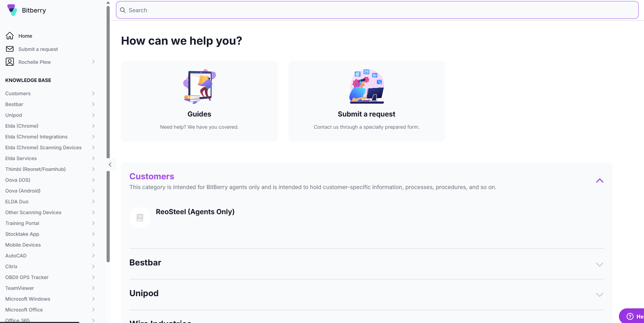
Task: Open Thimbl (Reonet/Foamhub) category
Action: point(36,169)
